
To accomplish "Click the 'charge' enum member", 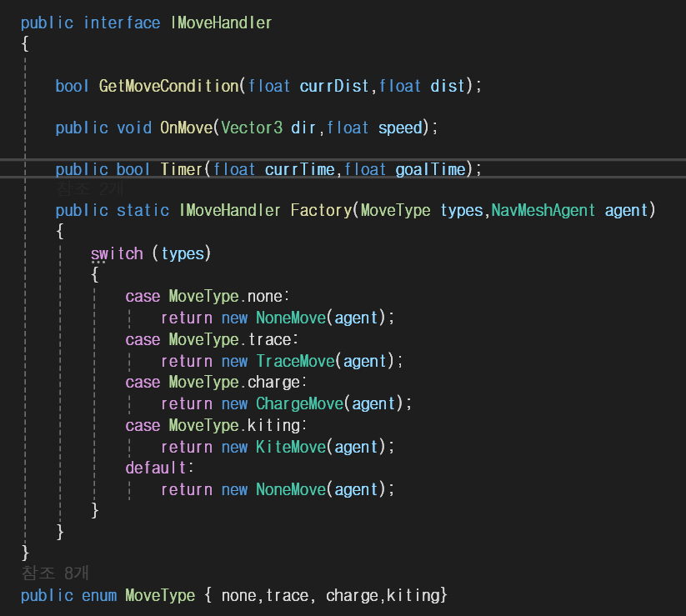I will [x=352, y=595].
